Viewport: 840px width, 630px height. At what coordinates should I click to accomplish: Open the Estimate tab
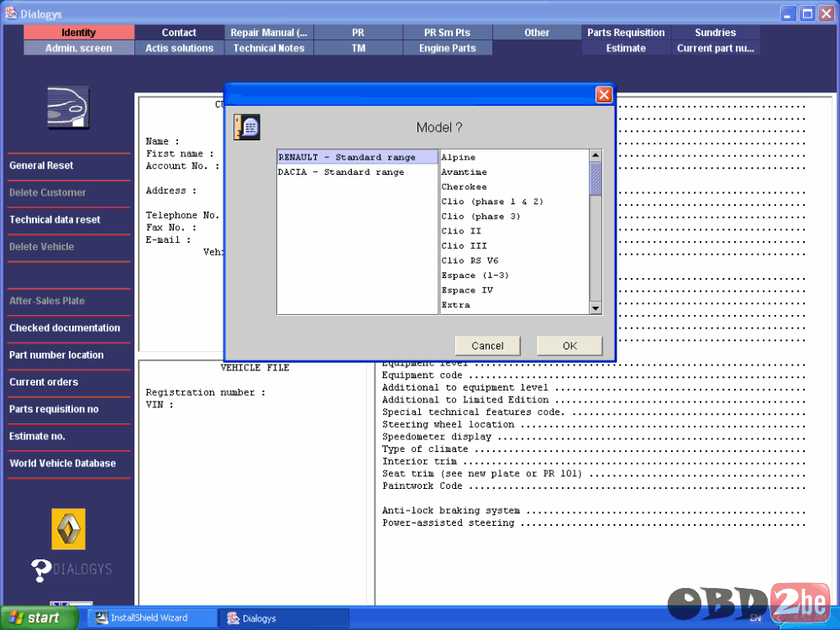click(626, 48)
